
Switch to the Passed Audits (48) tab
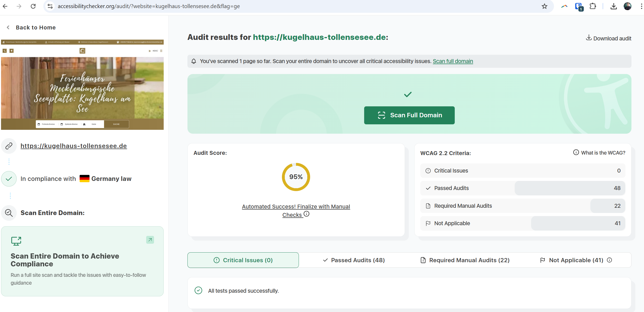(354, 260)
